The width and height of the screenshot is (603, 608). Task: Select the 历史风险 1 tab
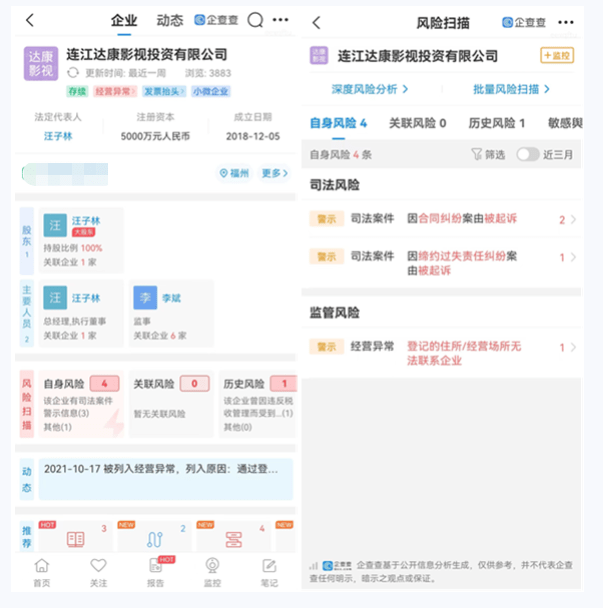497,123
